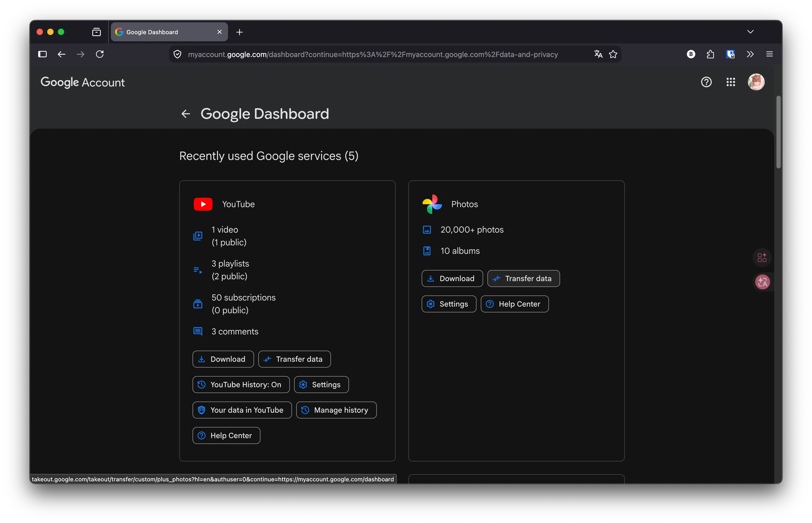Viewport: 812px width, 523px height.
Task: Click the 3 comments stat
Action: click(235, 332)
